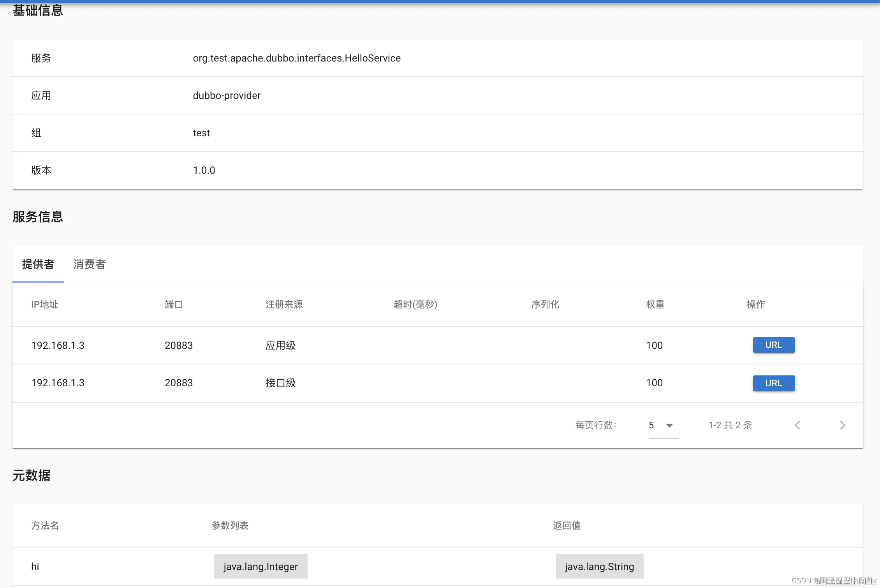
Task: Click the java.lang.Integer parameter chip
Action: [260, 566]
